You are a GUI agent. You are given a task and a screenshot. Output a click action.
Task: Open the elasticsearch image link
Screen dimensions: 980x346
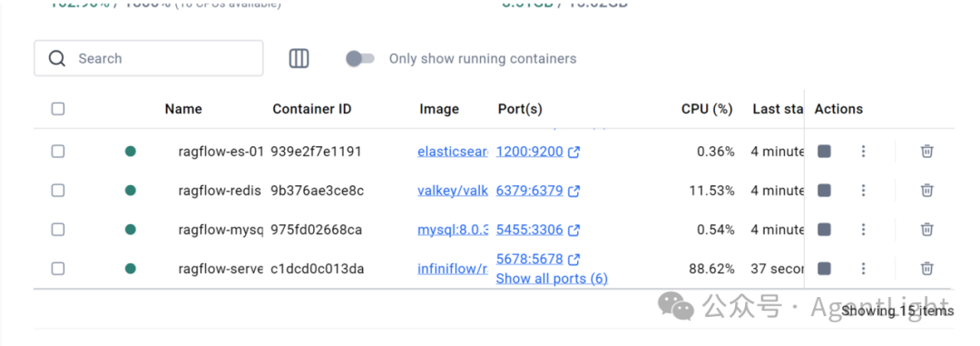tap(453, 152)
